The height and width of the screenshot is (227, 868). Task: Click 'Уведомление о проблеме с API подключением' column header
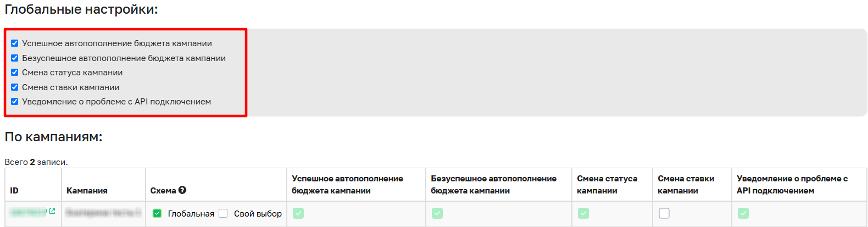coord(792,185)
